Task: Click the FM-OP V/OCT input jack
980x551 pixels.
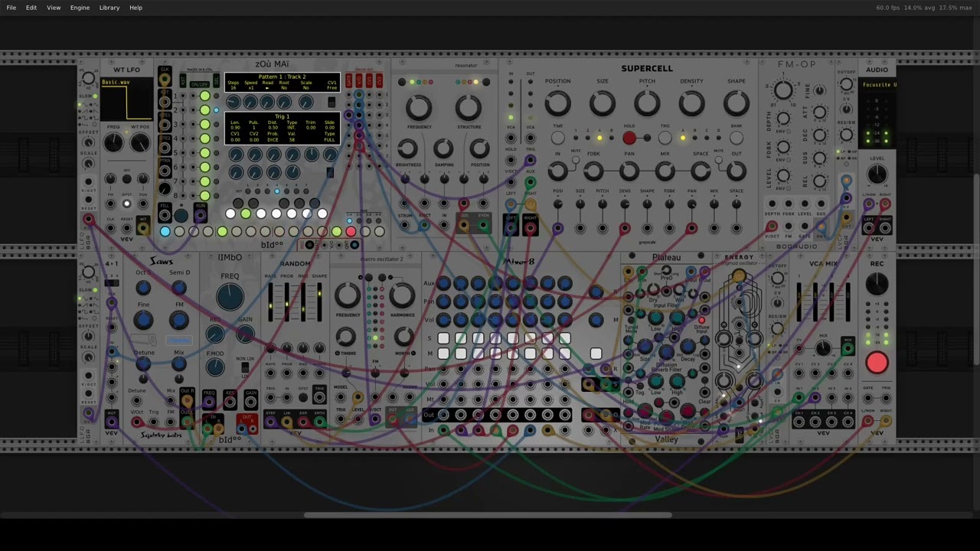Action: tap(772, 227)
